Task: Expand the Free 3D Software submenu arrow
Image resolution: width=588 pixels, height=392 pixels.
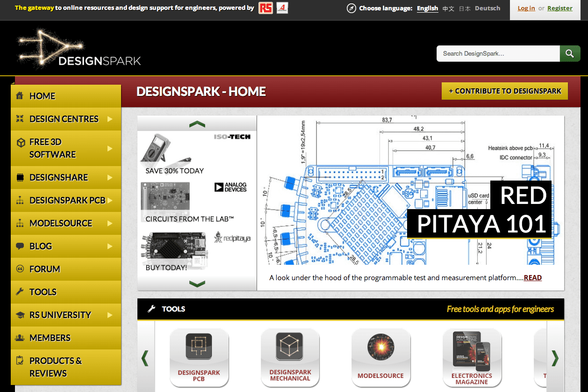Action: [110, 148]
